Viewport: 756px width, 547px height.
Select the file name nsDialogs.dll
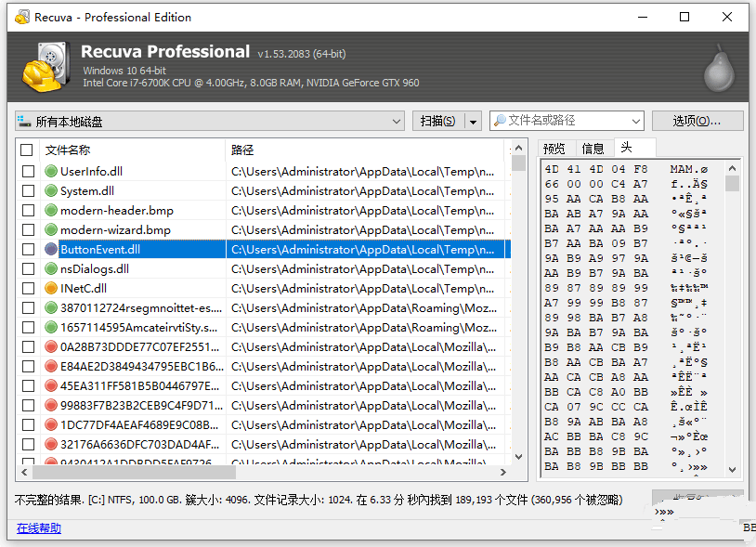(x=95, y=269)
